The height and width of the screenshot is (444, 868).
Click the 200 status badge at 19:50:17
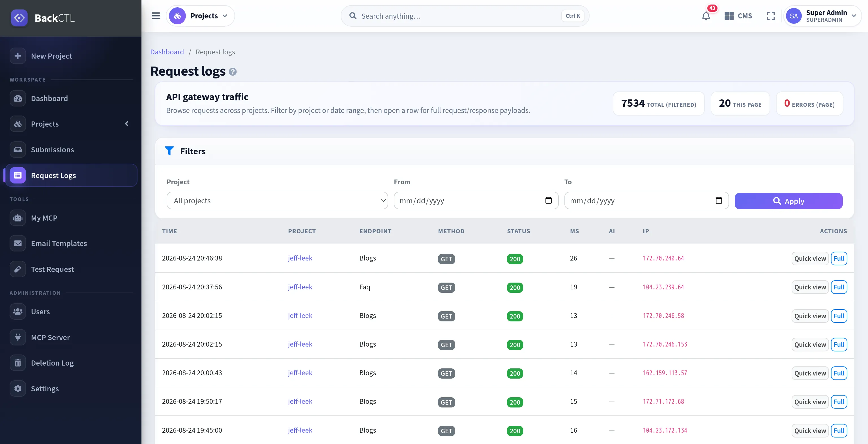(515, 402)
